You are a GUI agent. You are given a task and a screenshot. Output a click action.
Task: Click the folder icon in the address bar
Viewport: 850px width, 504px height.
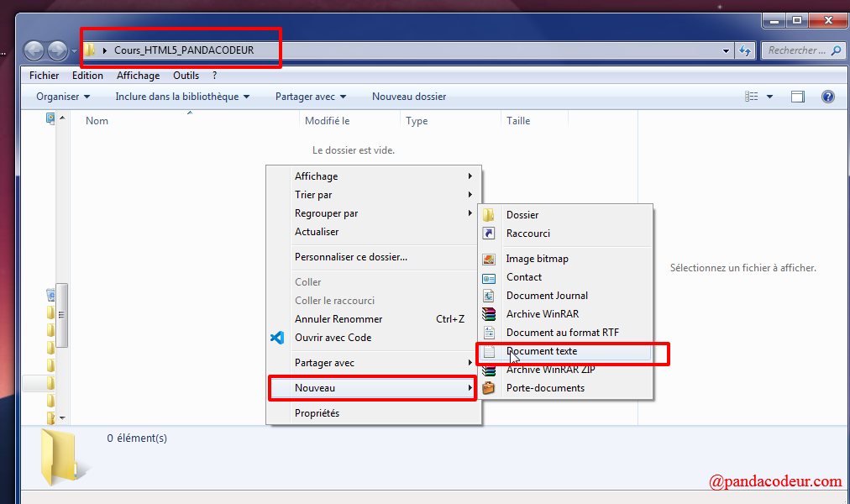pos(89,50)
